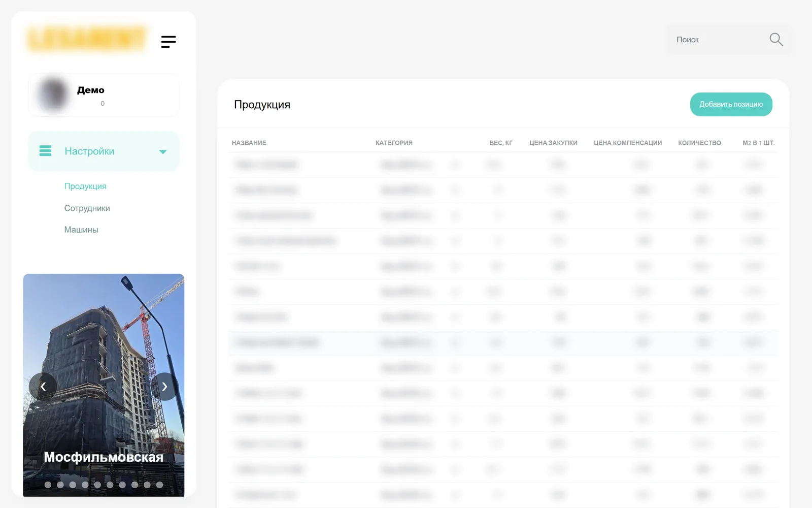Image resolution: width=812 pixels, height=508 pixels.
Task: Advance the carousel to the next slide
Action: 164,387
